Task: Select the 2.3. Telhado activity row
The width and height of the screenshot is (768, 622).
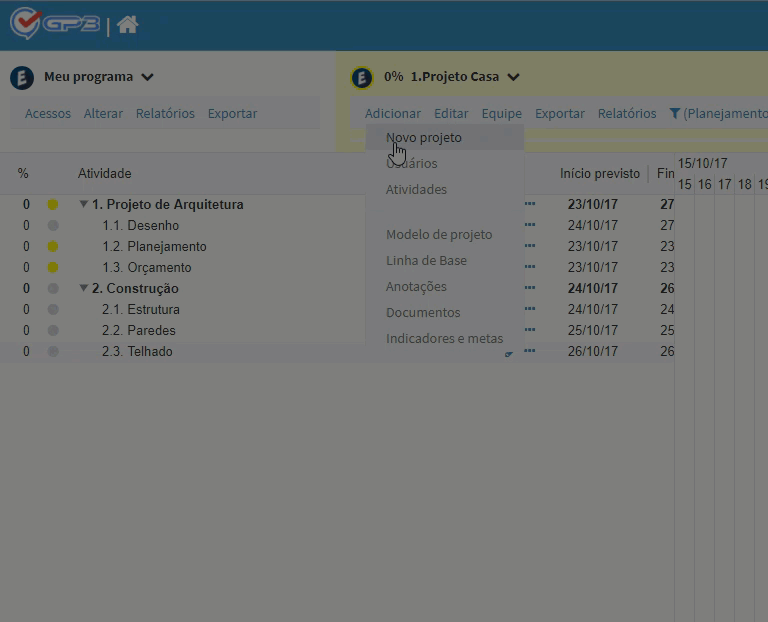Action: (337, 352)
